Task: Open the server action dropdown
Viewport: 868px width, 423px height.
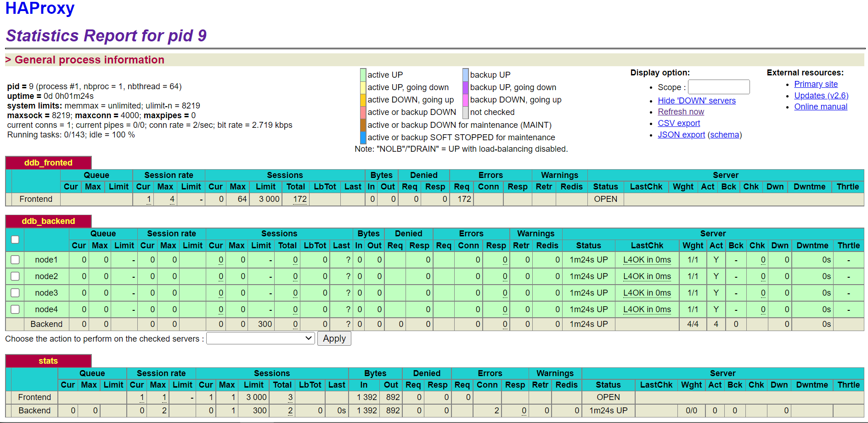Action: [260, 338]
